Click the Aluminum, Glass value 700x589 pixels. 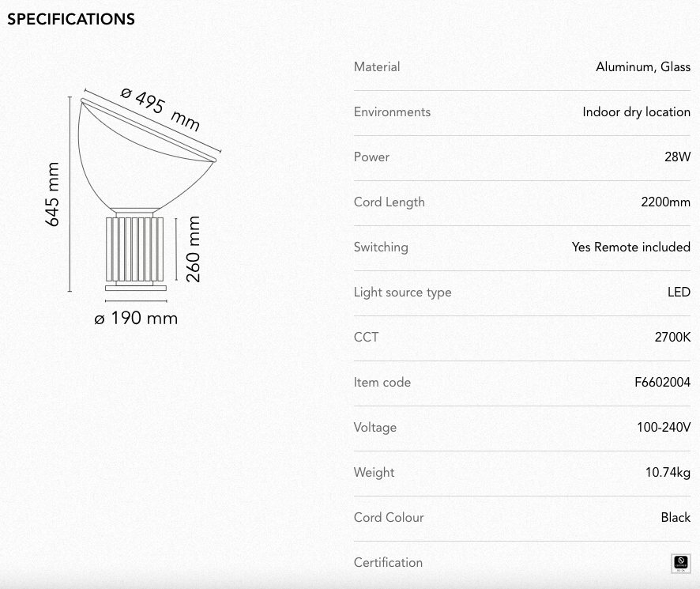point(643,67)
